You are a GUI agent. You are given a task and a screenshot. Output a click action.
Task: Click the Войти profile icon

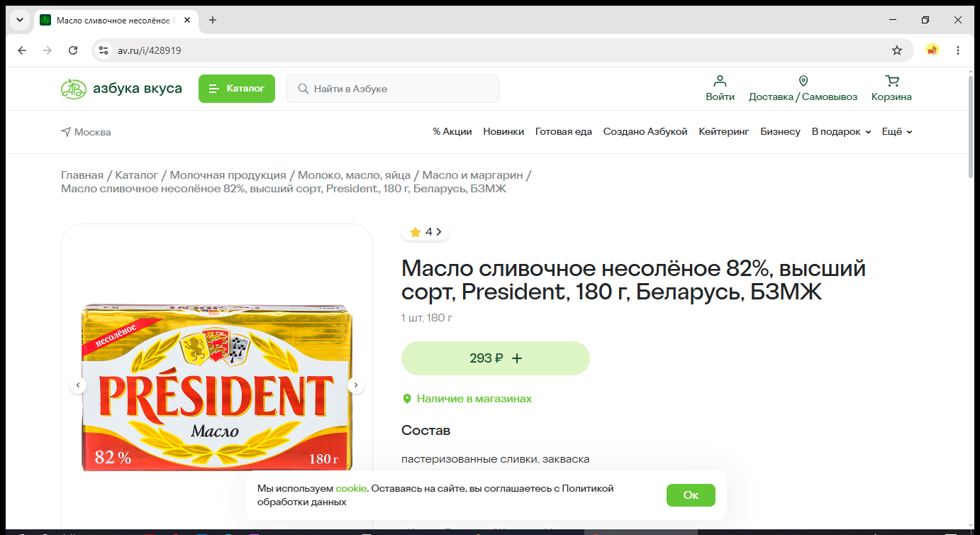720,89
